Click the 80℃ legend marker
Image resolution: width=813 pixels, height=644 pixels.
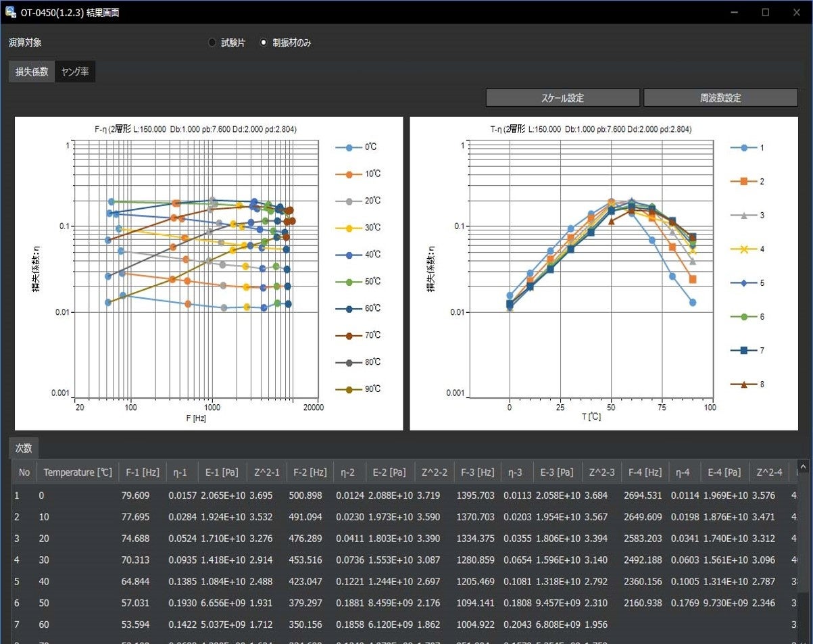tap(349, 363)
